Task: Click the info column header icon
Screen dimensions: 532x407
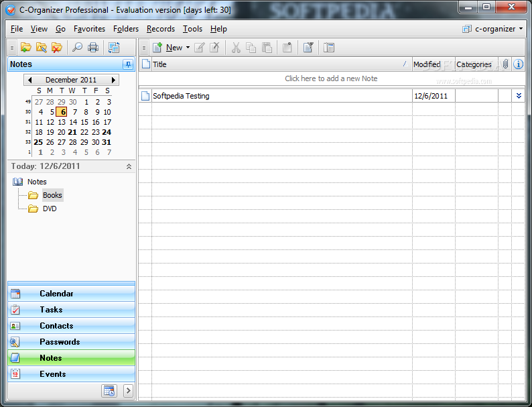Action: (519, 64)
